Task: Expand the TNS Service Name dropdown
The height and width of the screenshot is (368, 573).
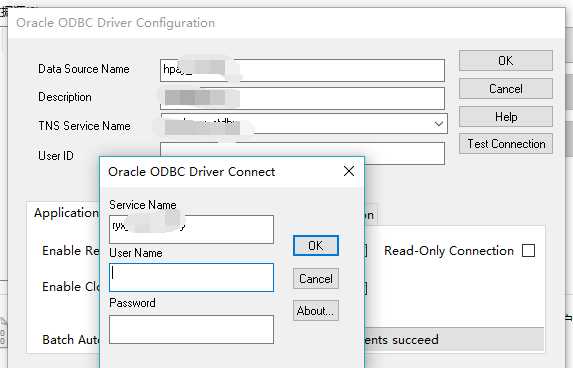Action: tap(439, 124)
